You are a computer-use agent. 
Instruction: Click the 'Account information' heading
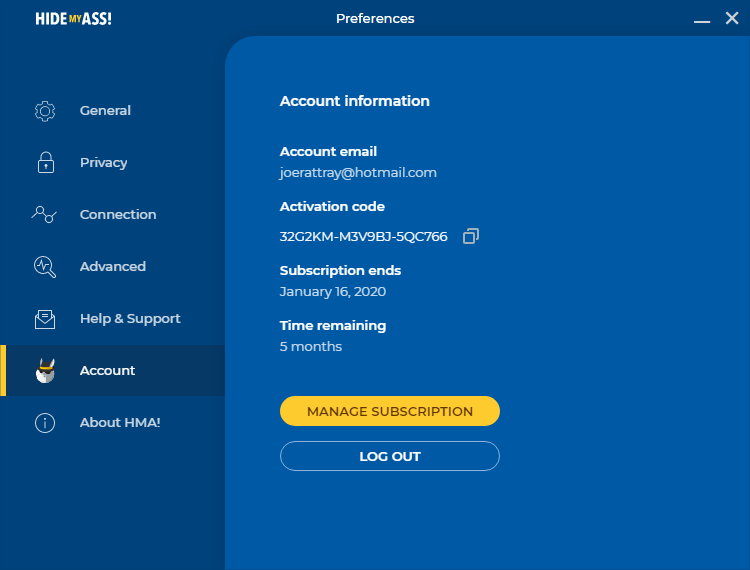click(x=354, y=101)
